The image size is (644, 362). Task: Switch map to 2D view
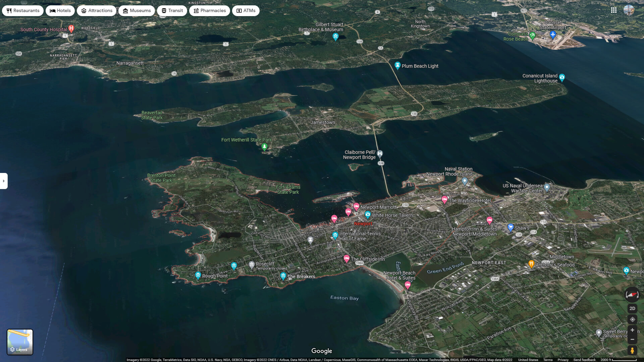click(632, 308)
